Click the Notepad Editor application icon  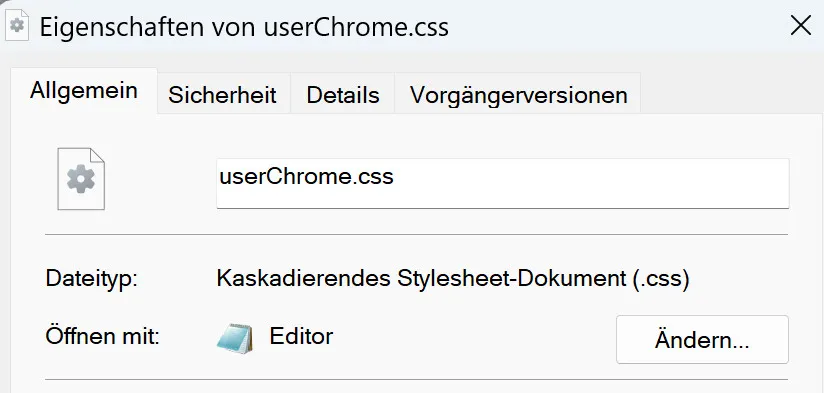(x=234, y=338)
